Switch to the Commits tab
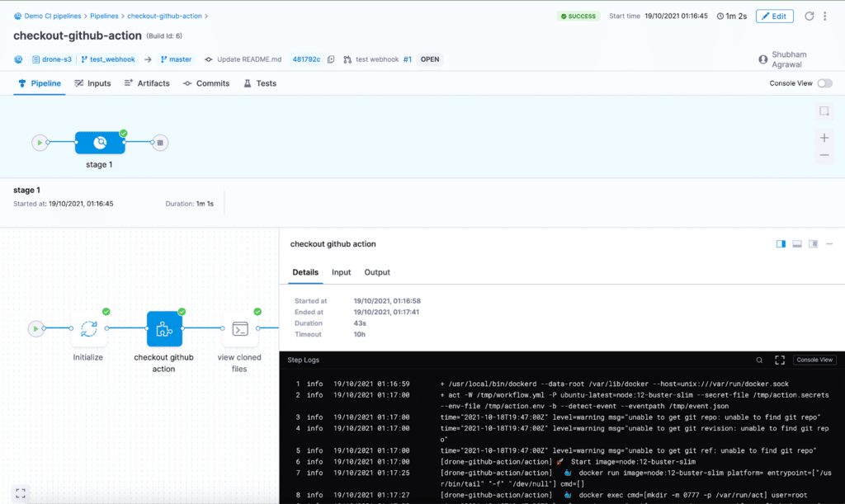This screenshot has width=845, height=504. point(205,82)
